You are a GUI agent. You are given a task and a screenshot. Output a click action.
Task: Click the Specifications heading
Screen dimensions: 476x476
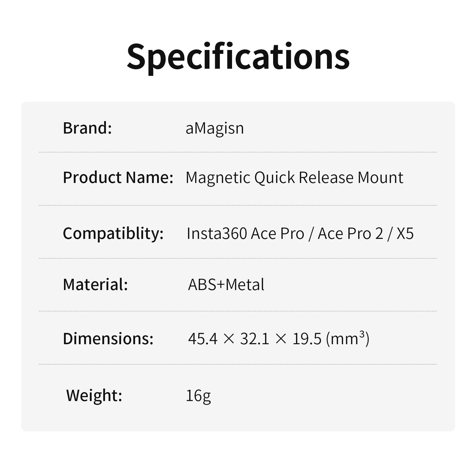pyautogui.click(x=238, y=57)
